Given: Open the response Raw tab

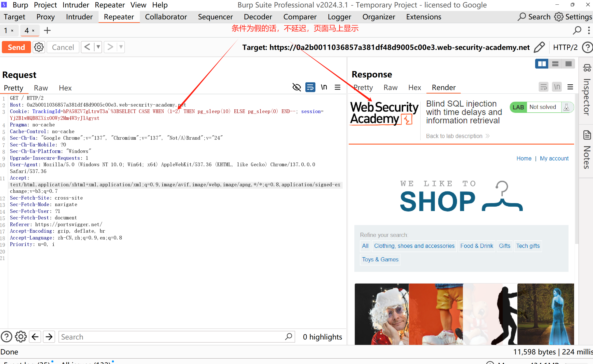Looking at the screenshot, I should coord(390,87).
